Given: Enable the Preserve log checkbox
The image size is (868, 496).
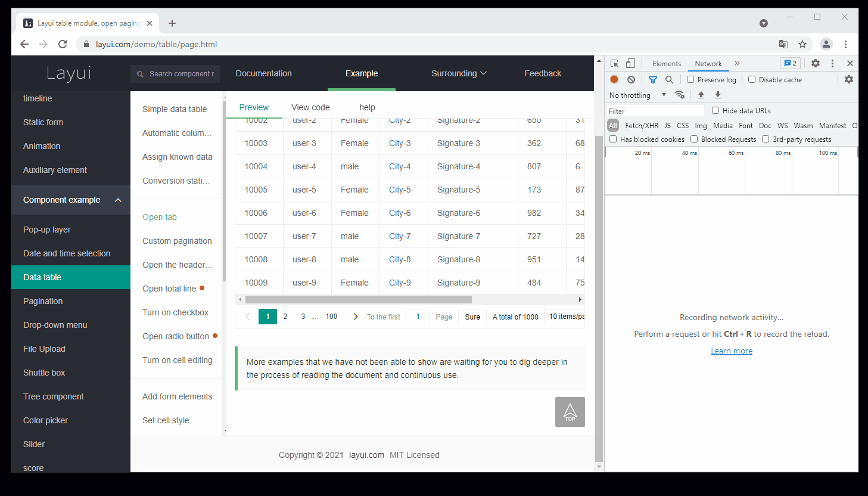Looking at the screenshot, I should pos(690,79).
